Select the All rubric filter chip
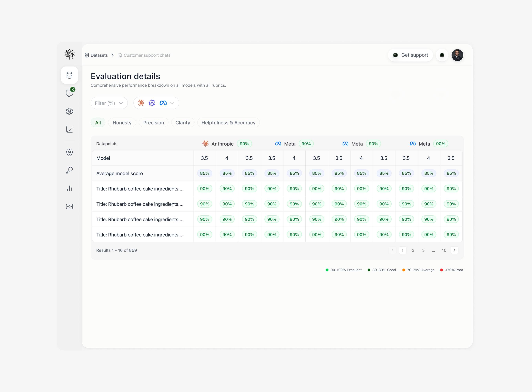This screenshot has width=532, height=392. [98, 123]
